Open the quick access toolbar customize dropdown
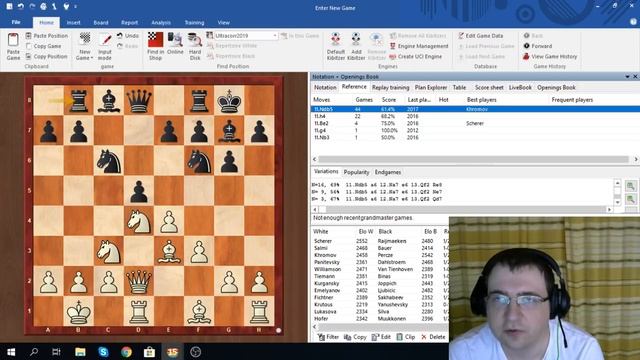The height and width of the screenshot is (360, 640). [76, 7]
